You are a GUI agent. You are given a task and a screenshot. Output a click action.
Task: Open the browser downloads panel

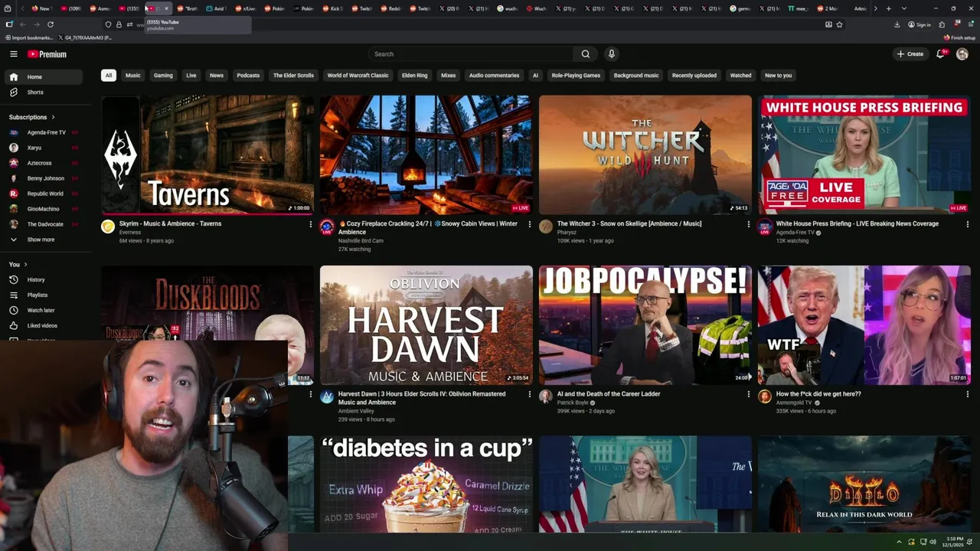[897, 24]
